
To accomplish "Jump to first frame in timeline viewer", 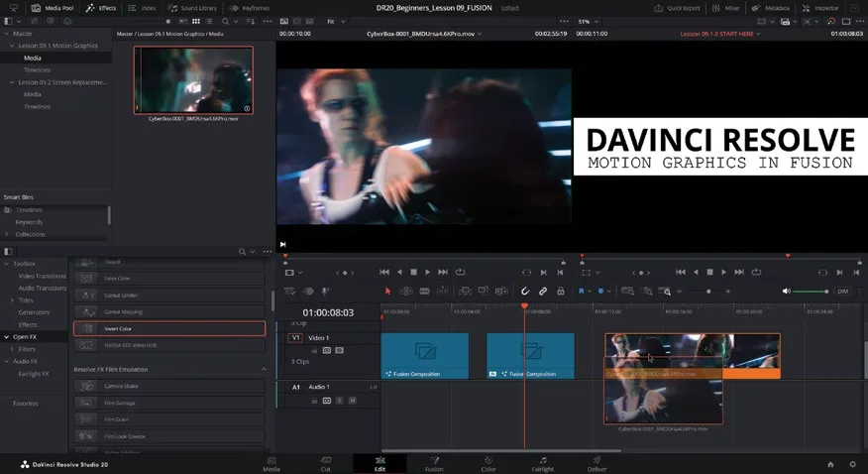I will coord(681,273).
